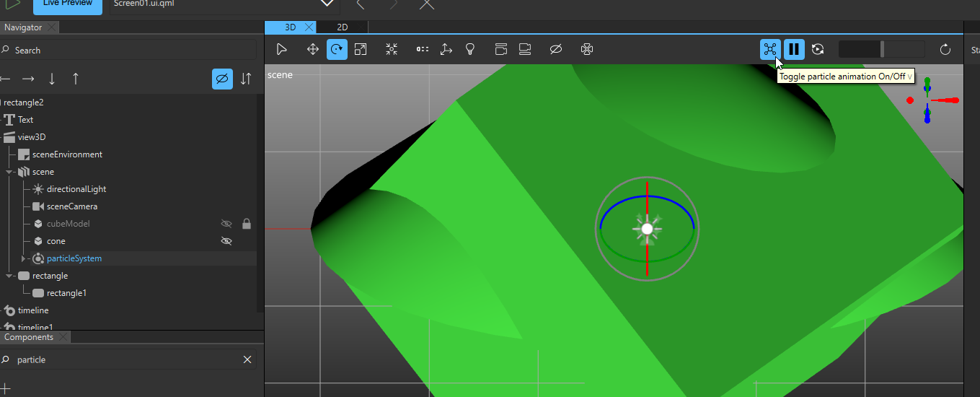Click the edit light lightbulb icon
The width and height of the screenshot is (980, 397).
[470, 49]
